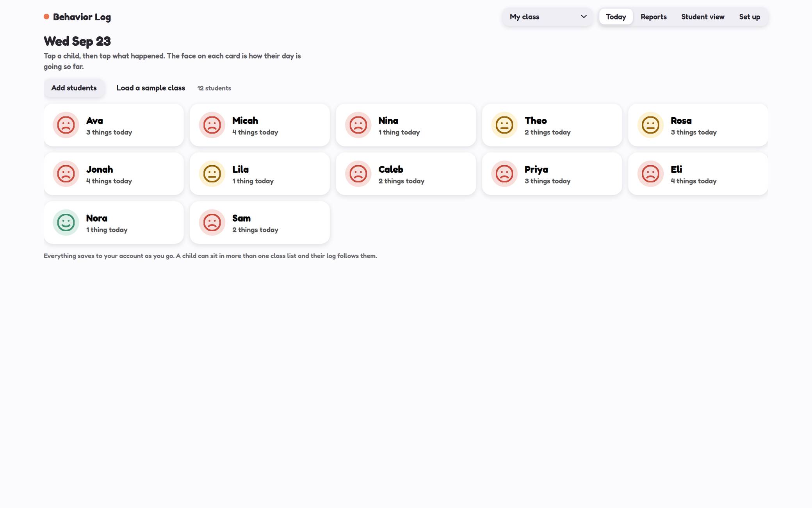Click the My class dropdown chevron
The height and width of the screenshot is (508, 812).
click(x=584, y=17)
